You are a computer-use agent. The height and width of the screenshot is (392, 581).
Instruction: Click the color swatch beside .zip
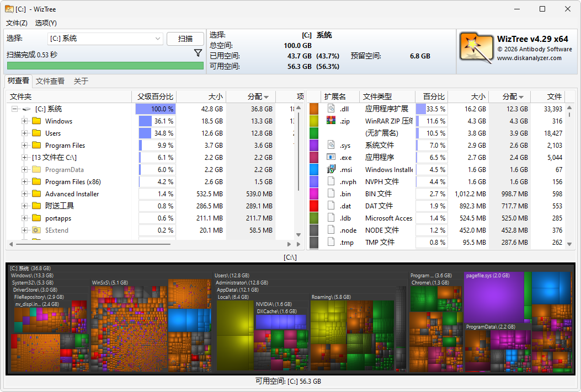[314, 121]
